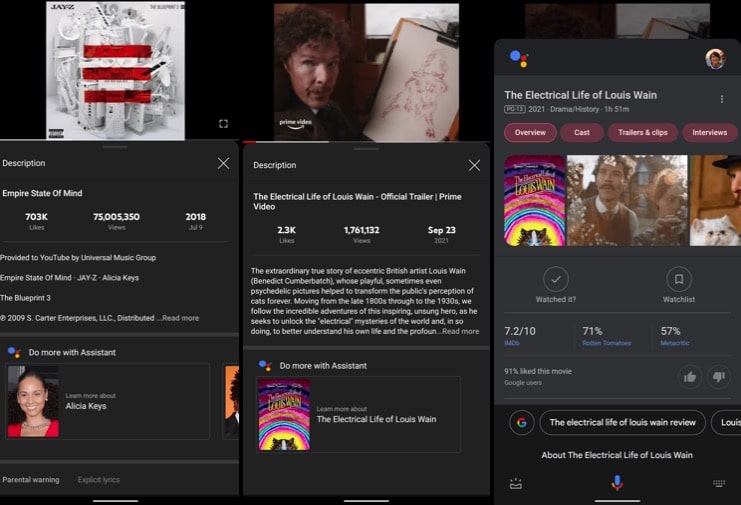Select the Trailers & clips tab
741x505 pixels.
[x=643, y=133]
